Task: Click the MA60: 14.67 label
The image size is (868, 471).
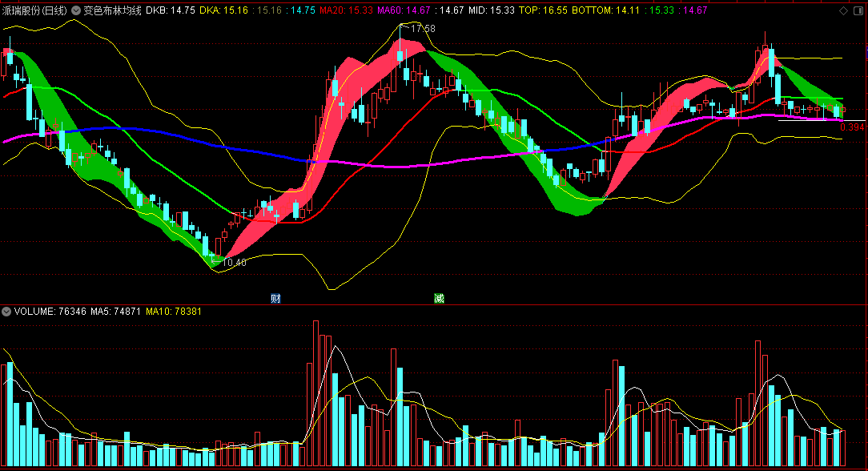Action: point(404,10)
